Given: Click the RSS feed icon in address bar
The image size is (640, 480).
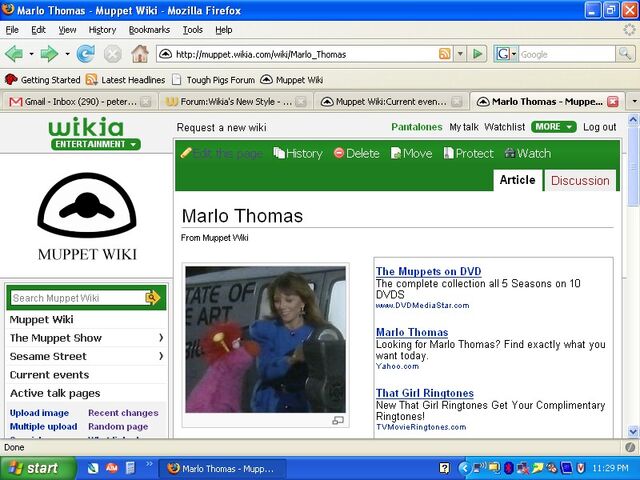Looking at the screenshot, I should coord(444,54).
